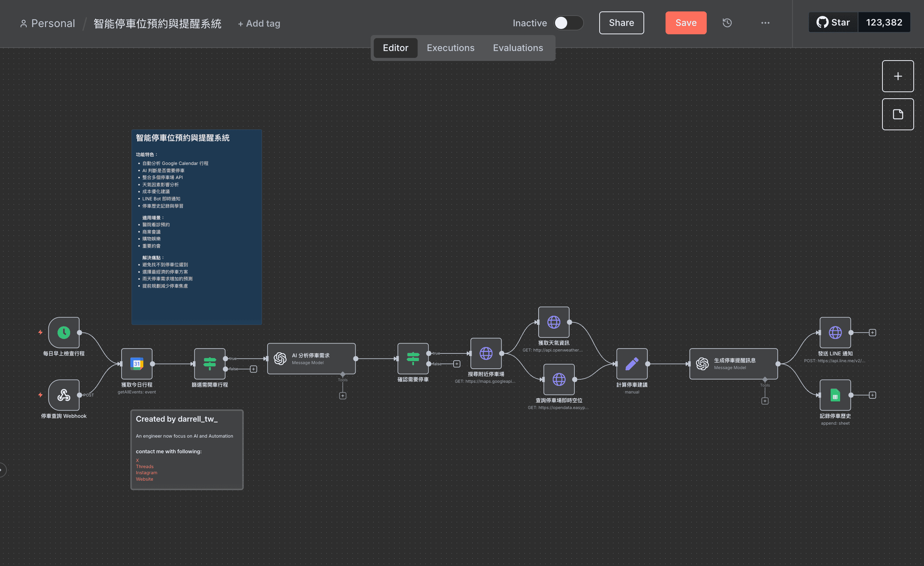
Task: Open the AI 分析停車需求 OpenAI node
Action: click(x=311, y=358)
